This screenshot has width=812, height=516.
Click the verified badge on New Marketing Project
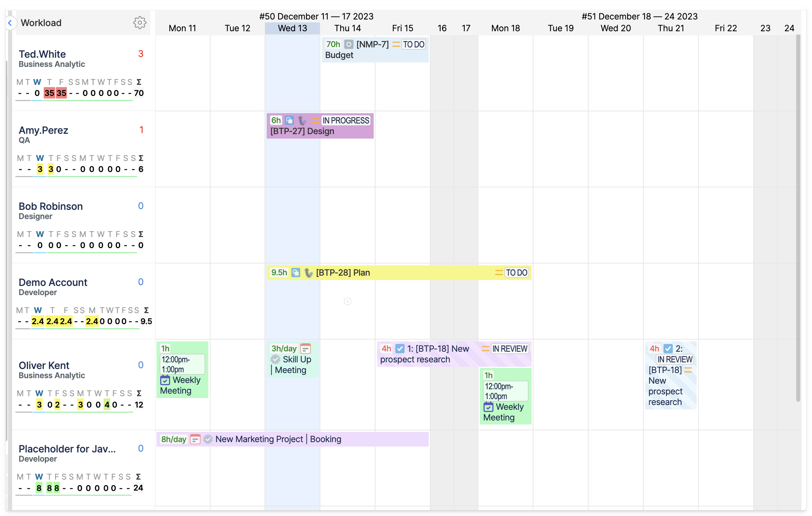pos(208,439)
